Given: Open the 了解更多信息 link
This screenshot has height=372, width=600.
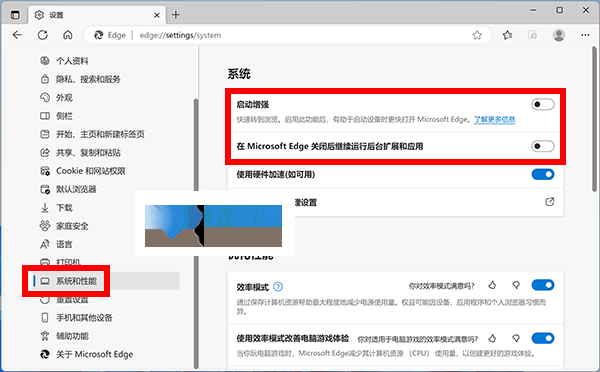Looking at the screenshot, I should click(494, 119).
